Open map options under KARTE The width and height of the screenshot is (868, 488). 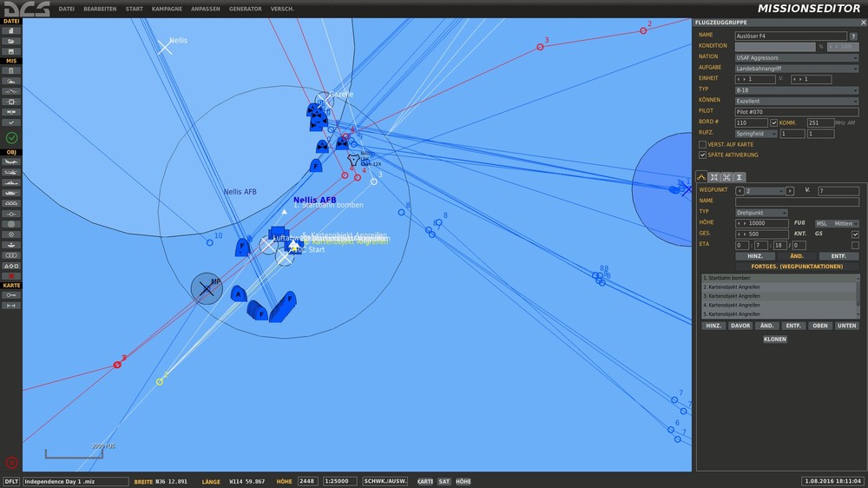pyautogui.click(x=11, y=295)
